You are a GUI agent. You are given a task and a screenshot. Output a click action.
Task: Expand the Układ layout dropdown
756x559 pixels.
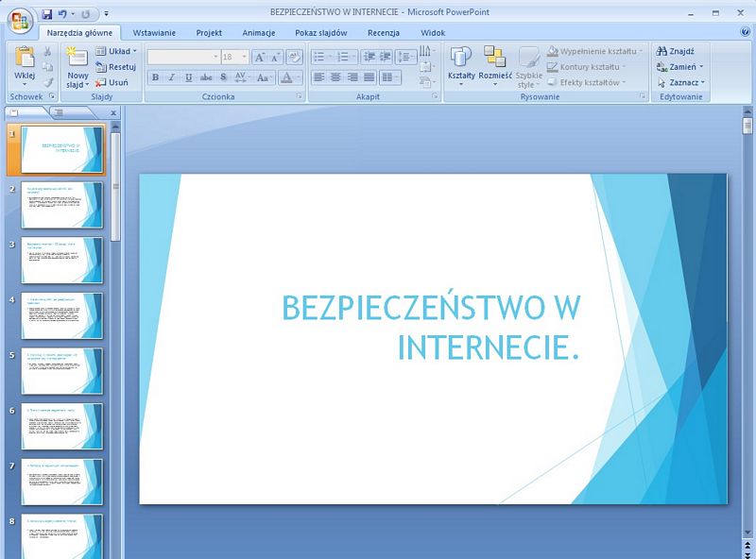click(x=116, y=51)
